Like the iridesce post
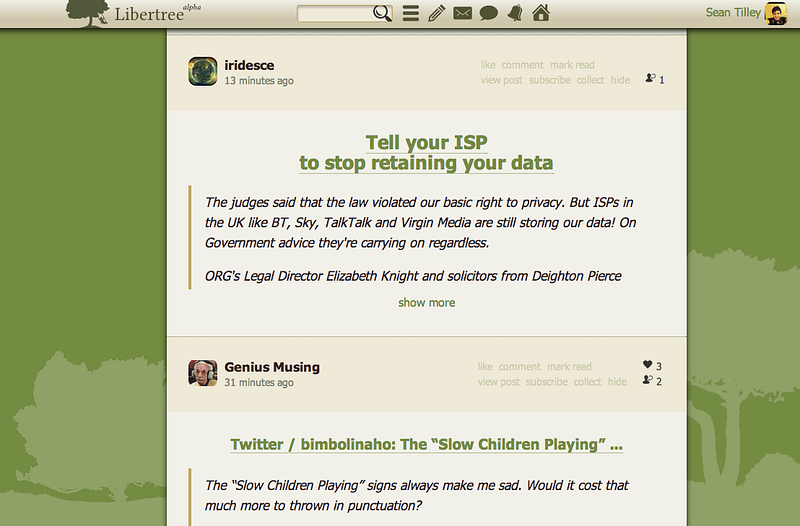The height and width of the screenshot is (526, 800). coord(488,65)
